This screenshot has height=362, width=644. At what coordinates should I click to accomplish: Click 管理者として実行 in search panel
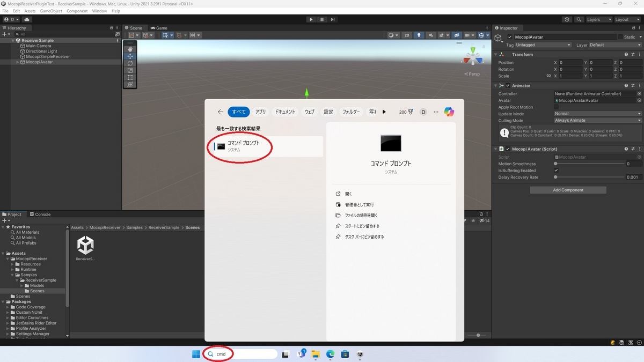(359, 204)
